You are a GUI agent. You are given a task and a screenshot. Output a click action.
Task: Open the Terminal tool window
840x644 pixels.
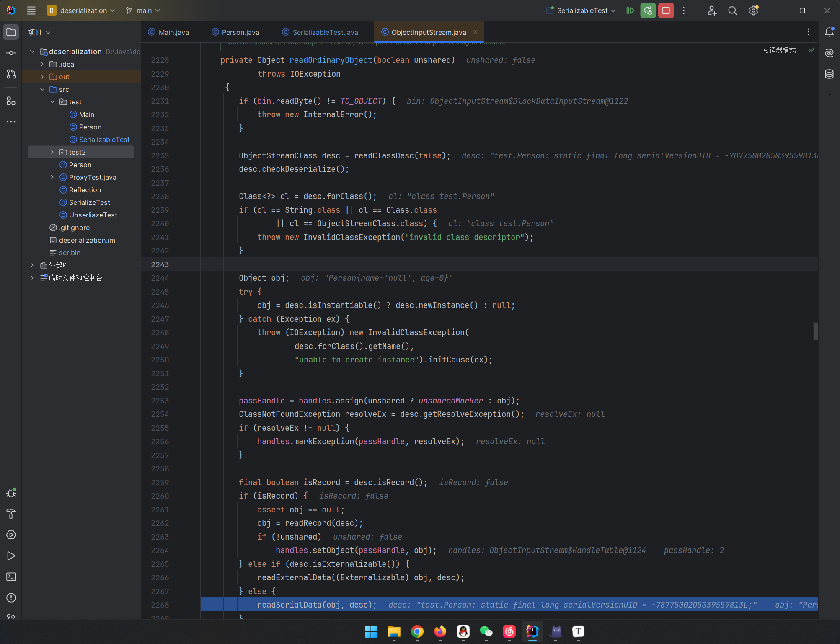tap(11, 577)
